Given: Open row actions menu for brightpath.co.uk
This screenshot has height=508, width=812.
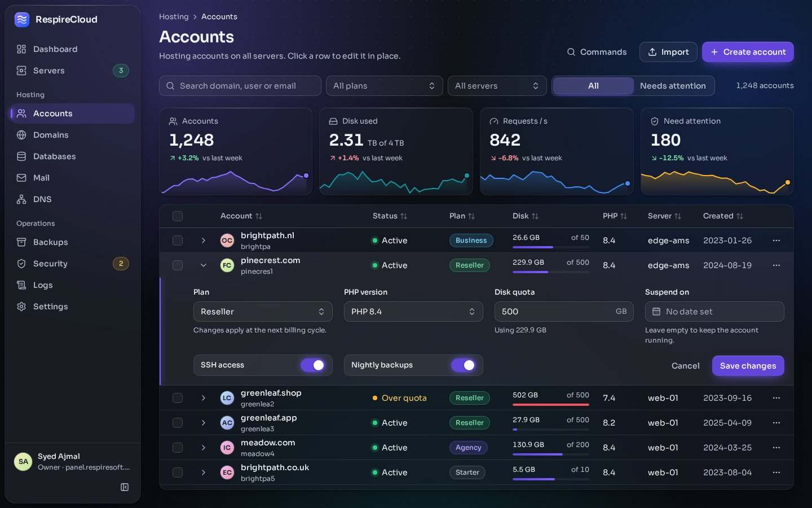Looking at the screenshot, I should 776,472.
